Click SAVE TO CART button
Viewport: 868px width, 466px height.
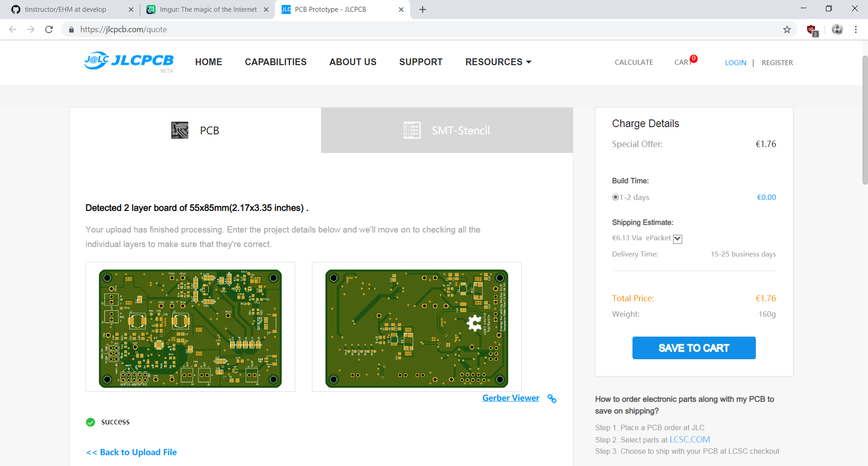click(x=694, y=348)
